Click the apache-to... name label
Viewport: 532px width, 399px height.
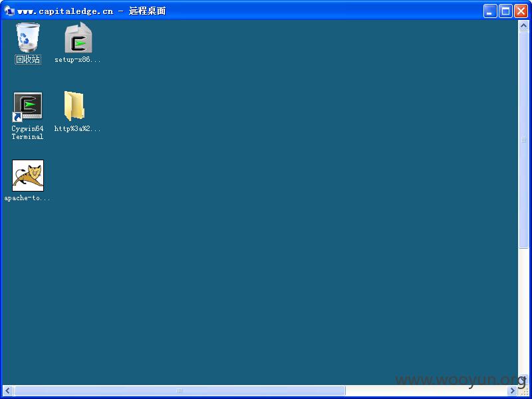point(27,198)
